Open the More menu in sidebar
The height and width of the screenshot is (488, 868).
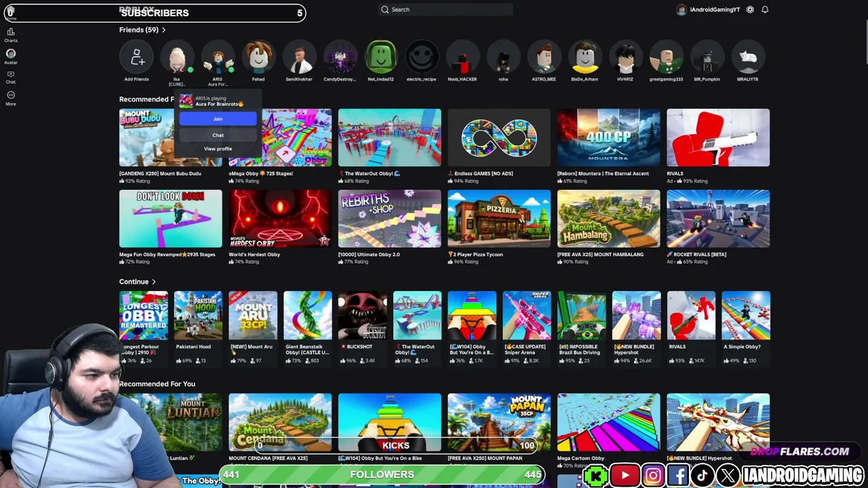coord(11,98)
